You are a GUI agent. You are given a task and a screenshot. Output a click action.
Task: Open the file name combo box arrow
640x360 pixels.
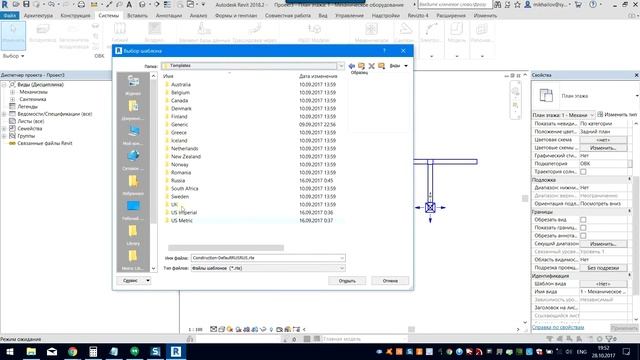point(342,258)
